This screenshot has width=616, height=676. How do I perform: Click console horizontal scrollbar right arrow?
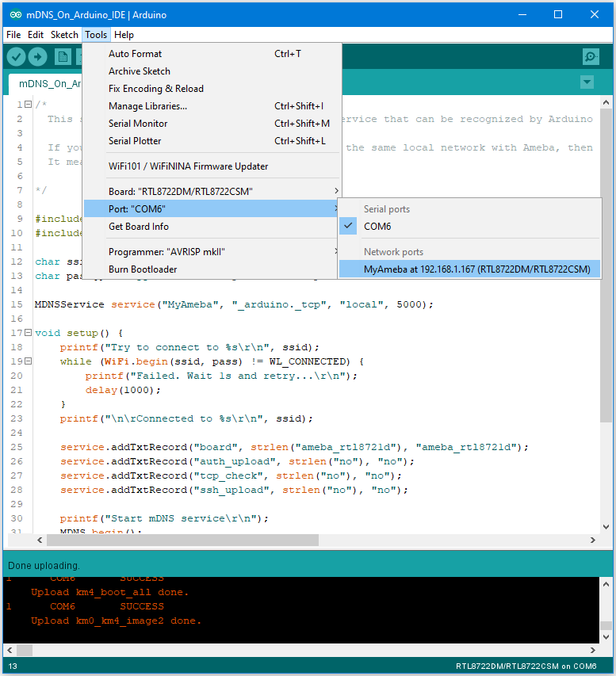tap(593, 650)
